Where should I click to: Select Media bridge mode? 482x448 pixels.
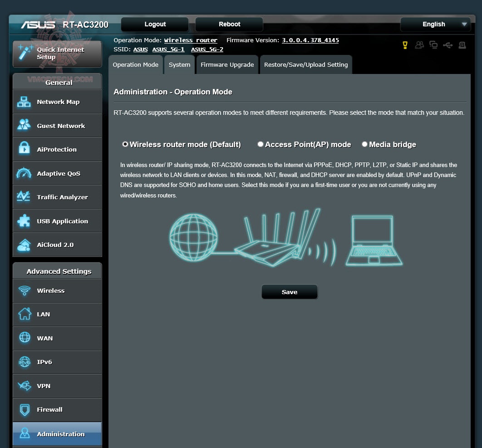pos(364,144)
